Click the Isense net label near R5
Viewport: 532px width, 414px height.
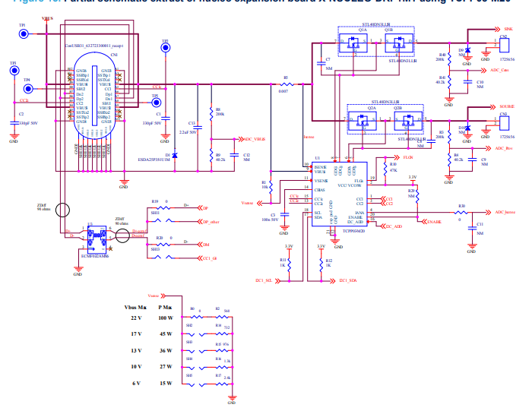pyautogui.click(x=309, y=137)
